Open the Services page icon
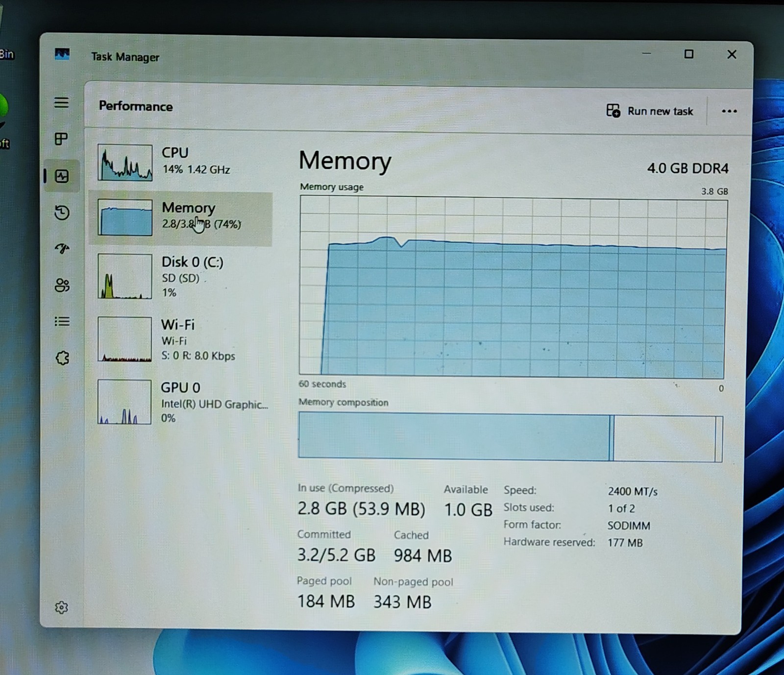 pyautogui.click(x=62, y=358)
